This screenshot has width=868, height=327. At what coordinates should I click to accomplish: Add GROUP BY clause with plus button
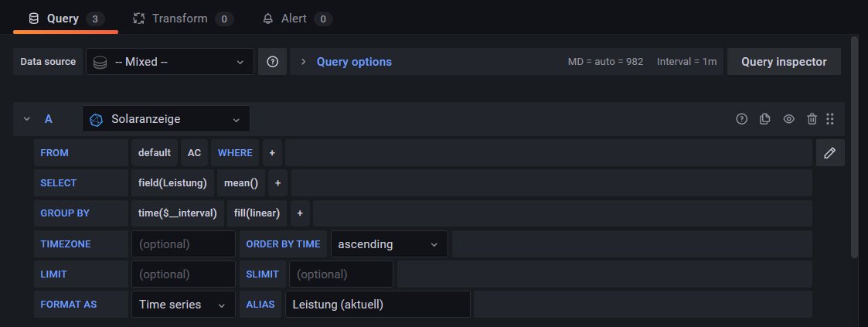(x=299, y=213)
